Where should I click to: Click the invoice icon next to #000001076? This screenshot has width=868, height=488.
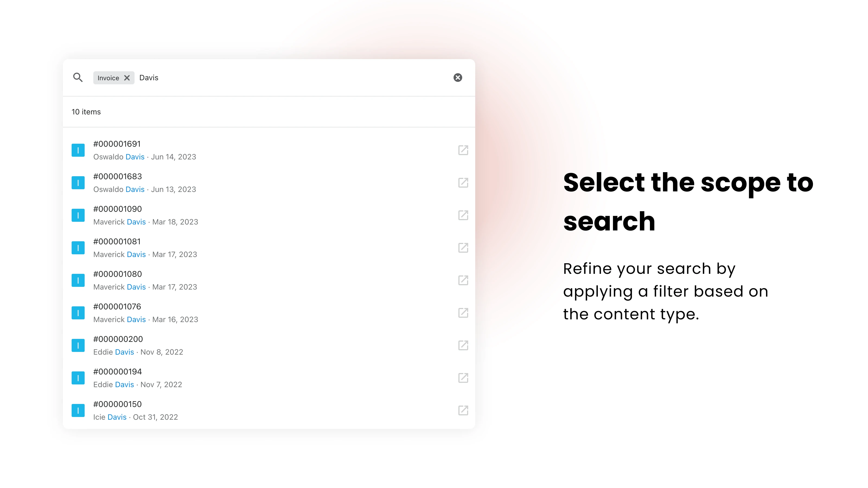point(78,313)
